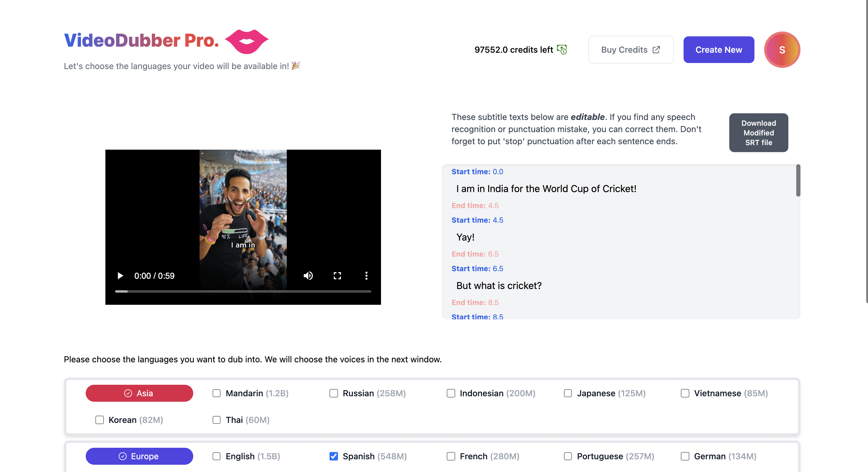The width and height of the screenshot is (868, 472).
Task: Click the Create New button
Action: (718, 50)
